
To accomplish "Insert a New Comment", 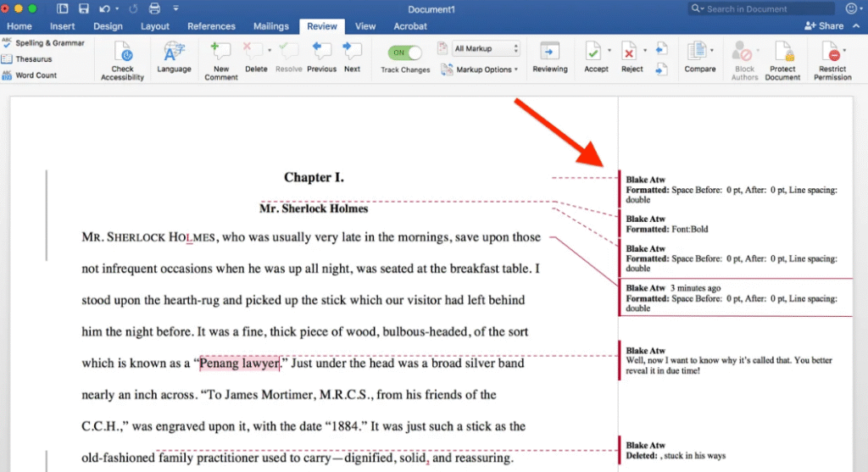I will [x=220, y=51].
